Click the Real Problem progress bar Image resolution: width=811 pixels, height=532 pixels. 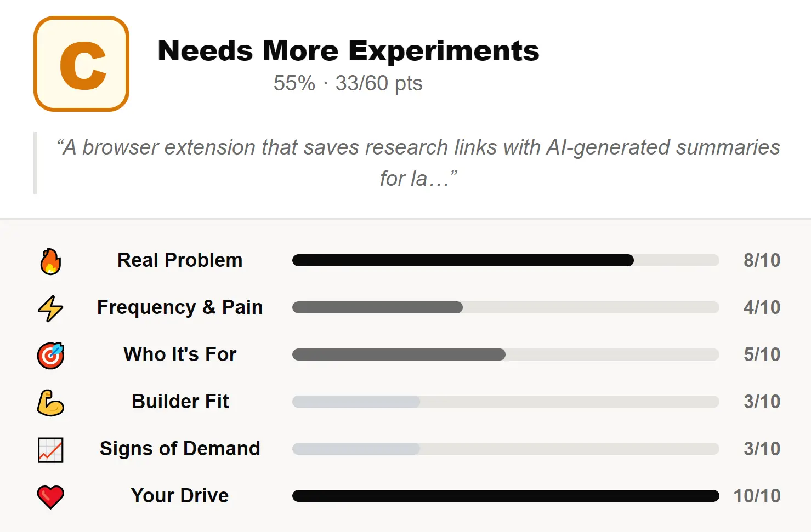point(505,260)
